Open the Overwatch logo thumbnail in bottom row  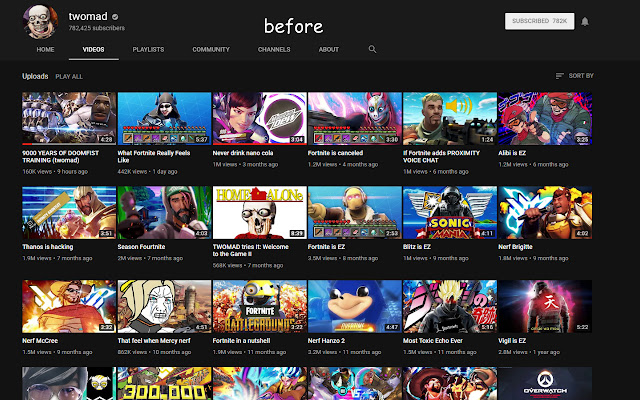pos(545,383)
